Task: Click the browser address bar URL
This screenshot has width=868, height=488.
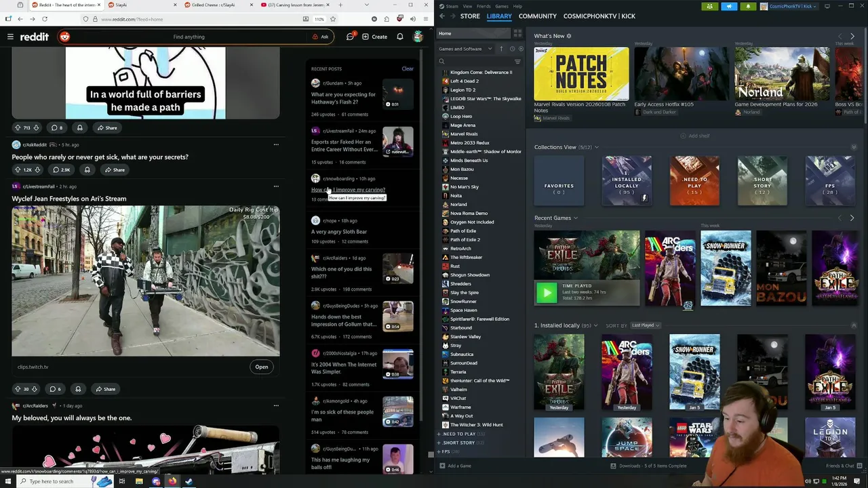Action: click(x=132, y=19)
